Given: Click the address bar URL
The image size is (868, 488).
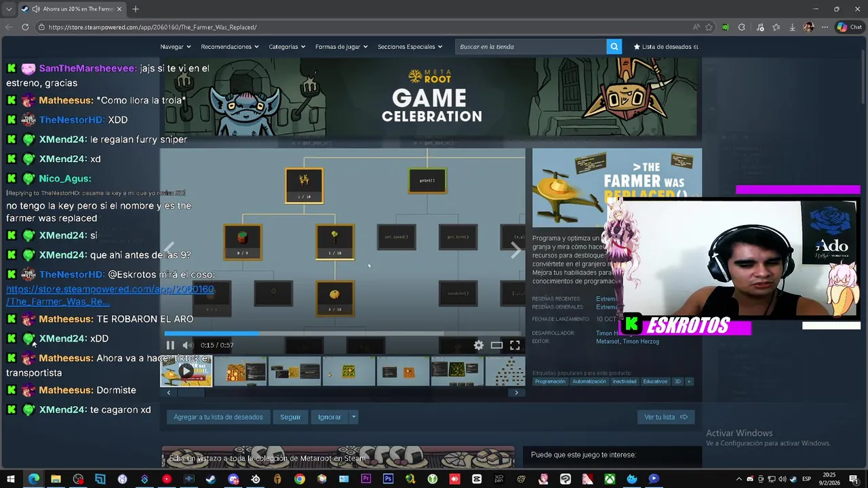Looking at the screenshot, I should click(153, 27).
